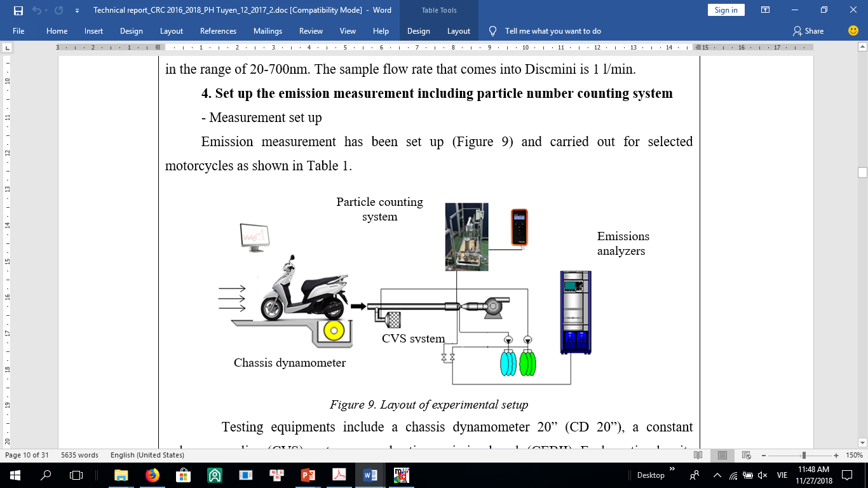The height and width of the screenshot is (488, 868).
Task: Click the zoom slider handle
Action: pos(804,455)
